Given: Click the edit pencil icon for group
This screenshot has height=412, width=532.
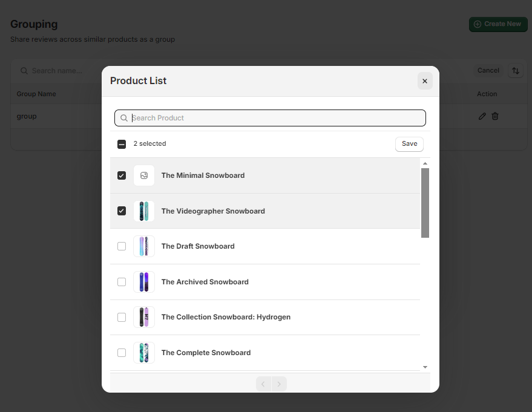Looking at the screenshot, I should click(482, 116).
